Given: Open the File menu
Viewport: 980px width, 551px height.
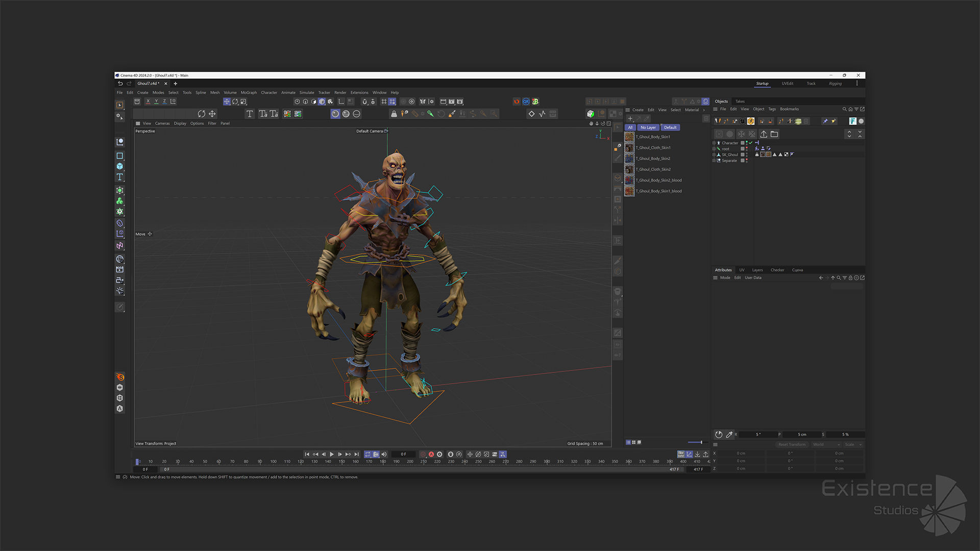Looking at the screenshot, I should pos(119,92).
